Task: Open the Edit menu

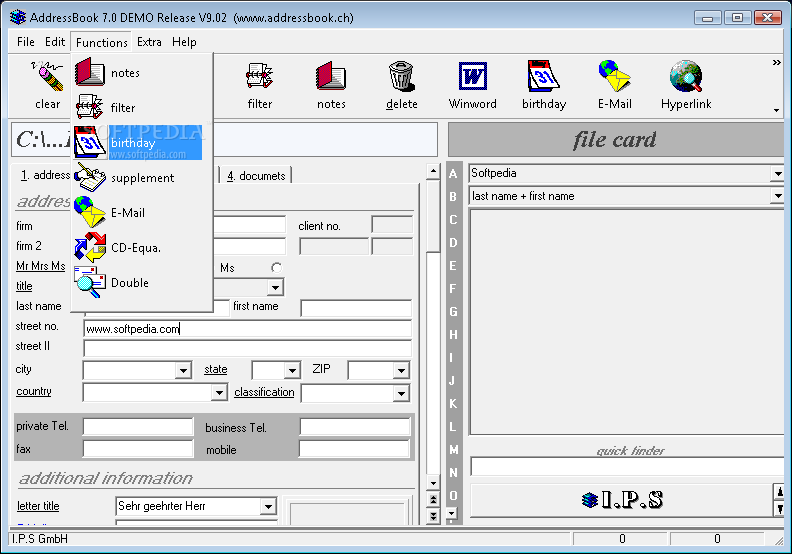Action: pyautogui.click(x=55, y=42)
